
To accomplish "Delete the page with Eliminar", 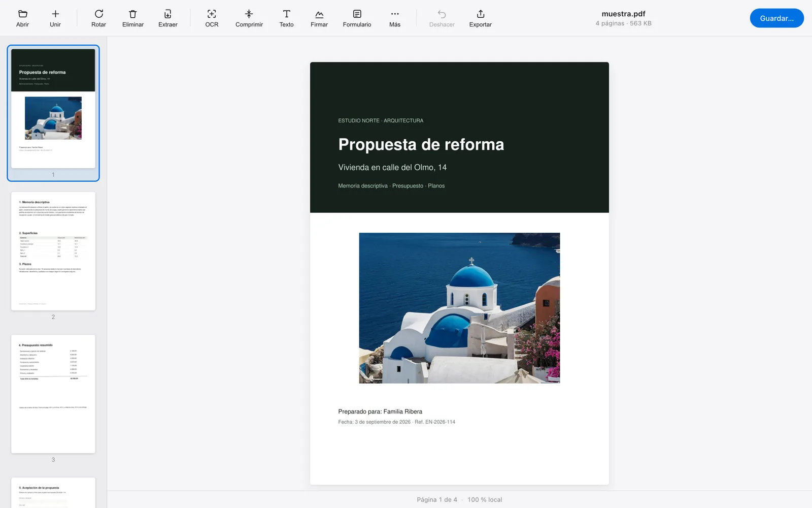I will click(133, 18).
